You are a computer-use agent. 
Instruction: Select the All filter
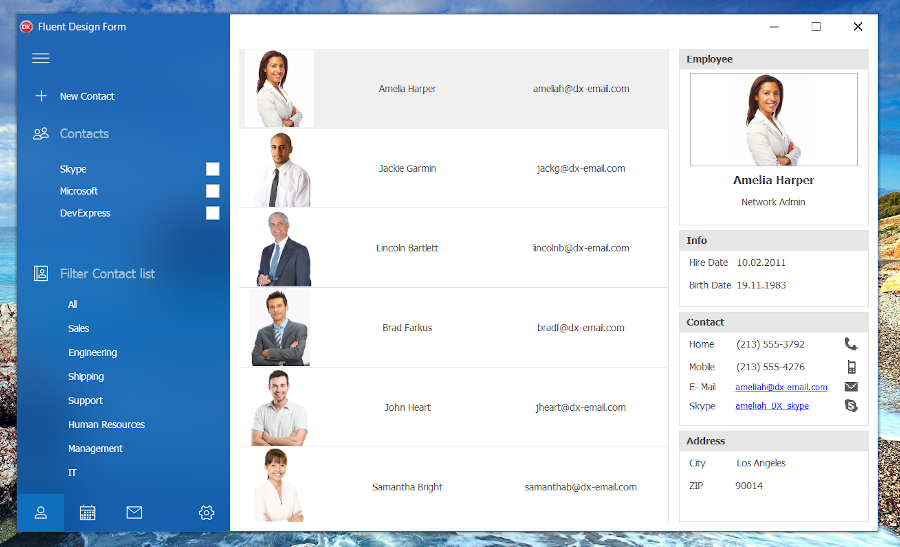coord(72,304)
